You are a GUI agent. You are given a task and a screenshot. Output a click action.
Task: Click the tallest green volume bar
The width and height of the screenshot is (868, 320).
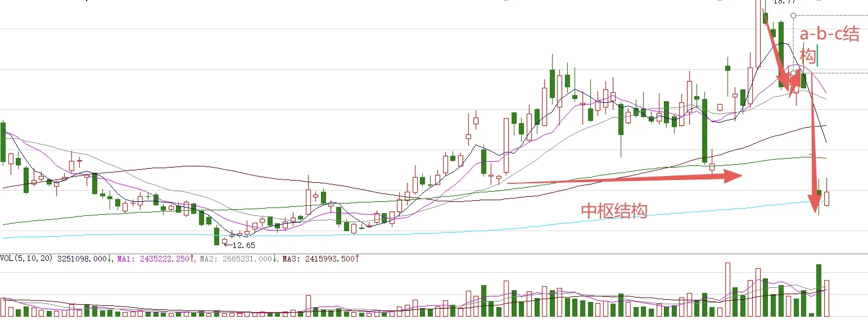(x=819, y=290)
